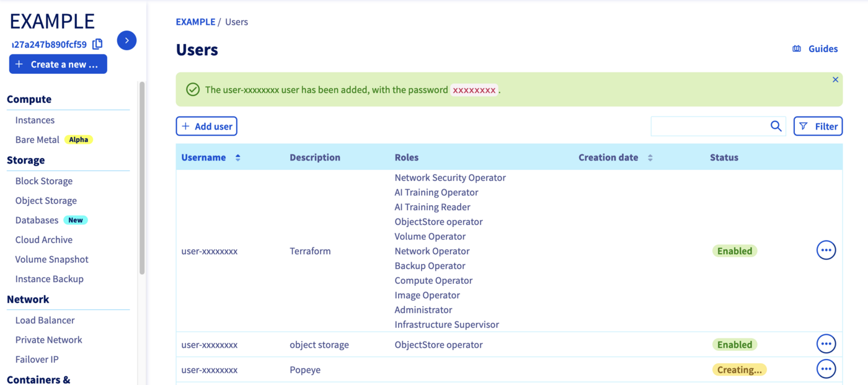This screenshot has height=385, width=868.
Task: Open actions menu for the object storage user
Action: pyautogui.click(x=826, y=344)
